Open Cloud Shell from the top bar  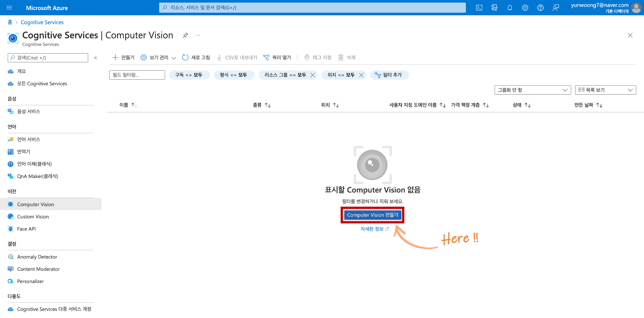click(x=479, y=7)
